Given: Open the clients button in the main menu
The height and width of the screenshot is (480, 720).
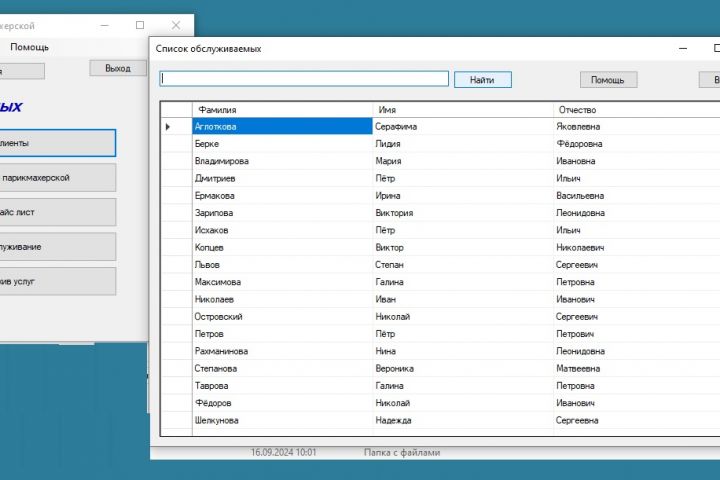Looking at the screenshot, I should [x=57, y=143].
